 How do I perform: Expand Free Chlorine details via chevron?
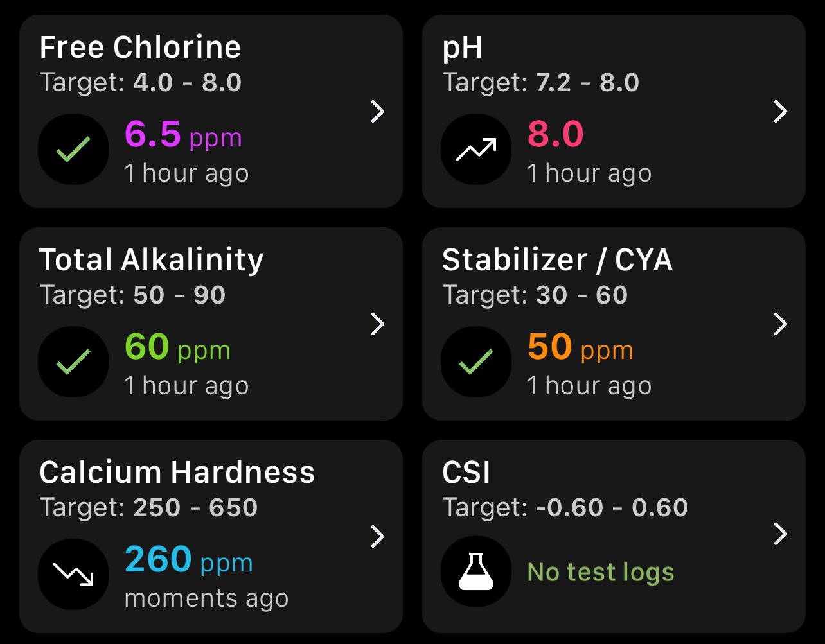[378, 112]
